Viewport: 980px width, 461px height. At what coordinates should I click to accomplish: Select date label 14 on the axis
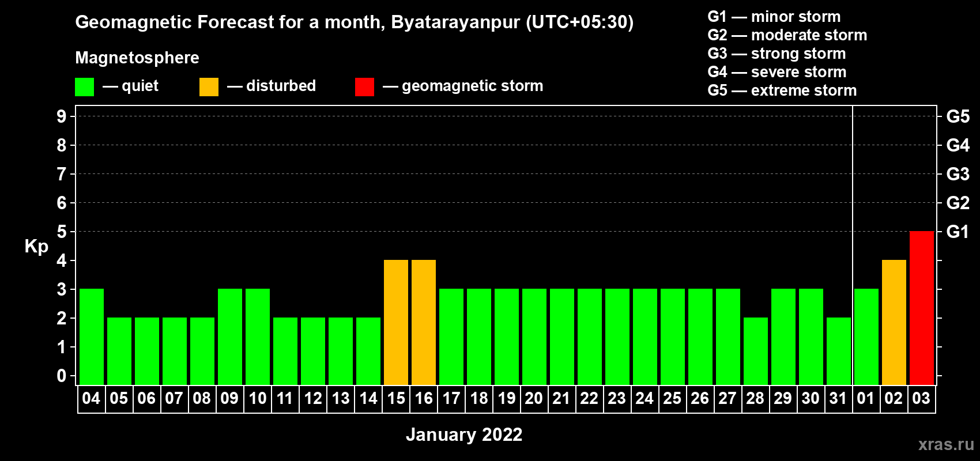click(368, 399)
